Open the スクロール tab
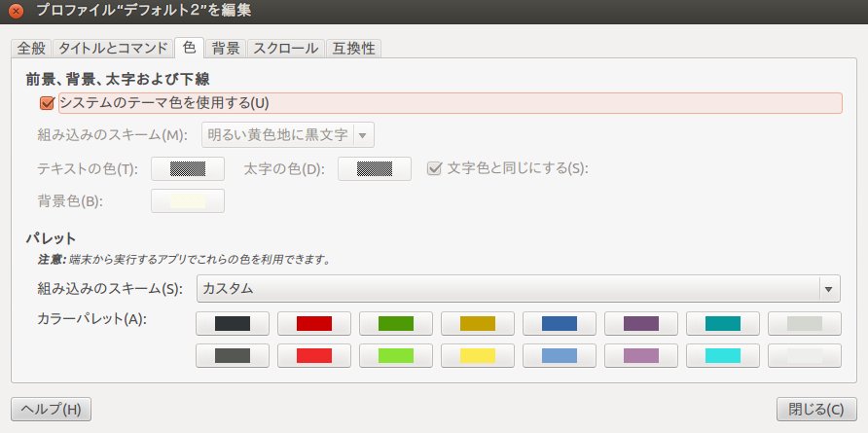The height and width of the screenshot is (433, 868). click(x=286, y=49)
